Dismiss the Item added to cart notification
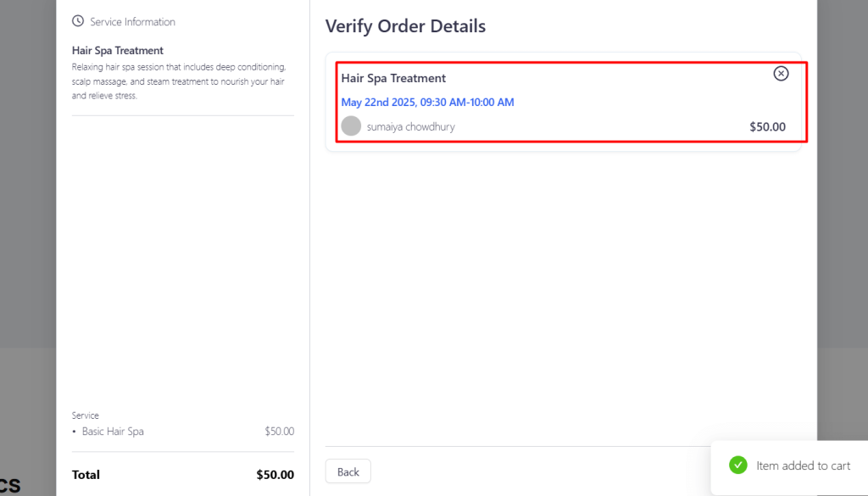The width and height of the screenshot is (868, 496). [789, 465]
